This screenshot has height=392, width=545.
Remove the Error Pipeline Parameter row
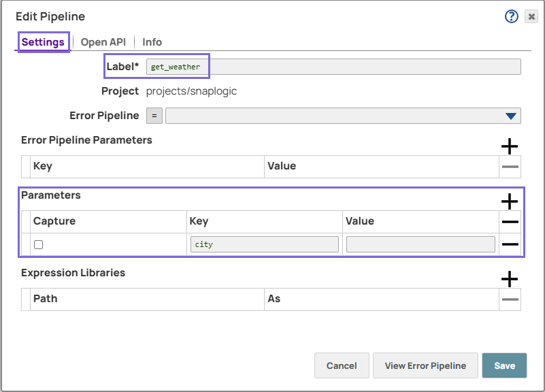(x=509, y=165)
